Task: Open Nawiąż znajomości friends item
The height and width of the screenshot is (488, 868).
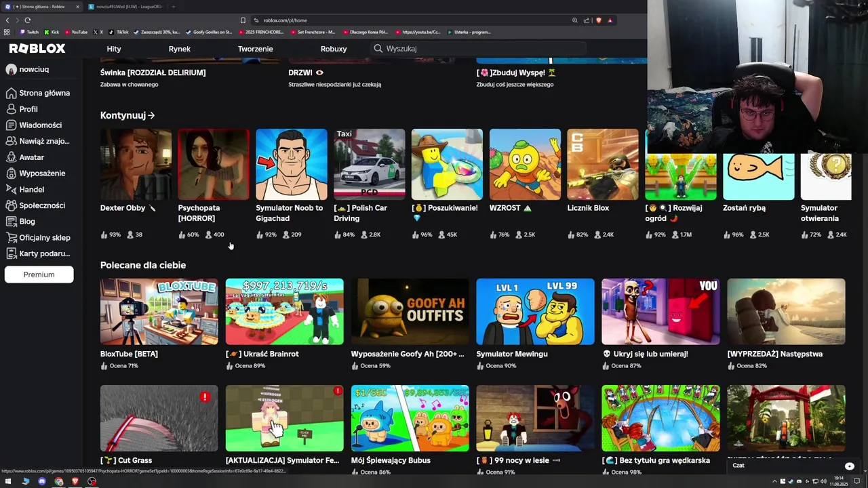Action: (x=38, y=141)
